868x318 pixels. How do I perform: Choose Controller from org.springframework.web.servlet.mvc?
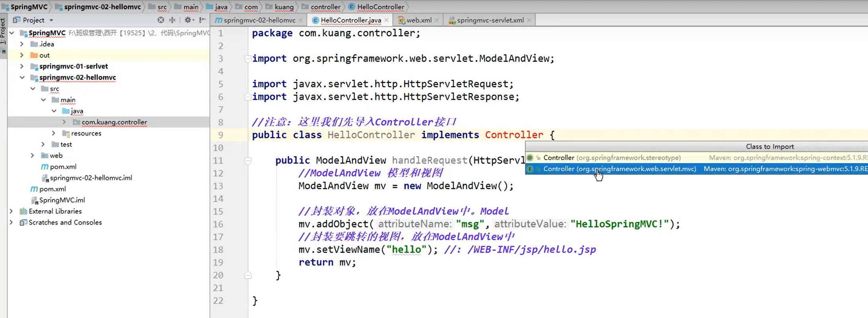tap(697, 169)
